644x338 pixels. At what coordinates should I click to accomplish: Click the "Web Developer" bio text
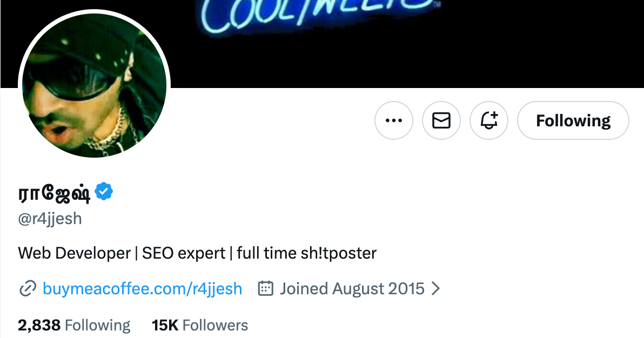(75, 253)
